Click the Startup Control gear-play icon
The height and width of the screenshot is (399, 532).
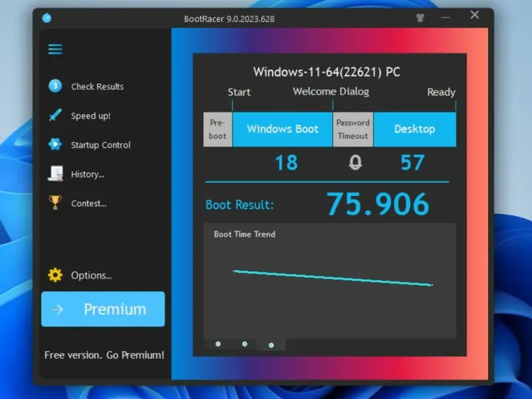tap(55, 144)
